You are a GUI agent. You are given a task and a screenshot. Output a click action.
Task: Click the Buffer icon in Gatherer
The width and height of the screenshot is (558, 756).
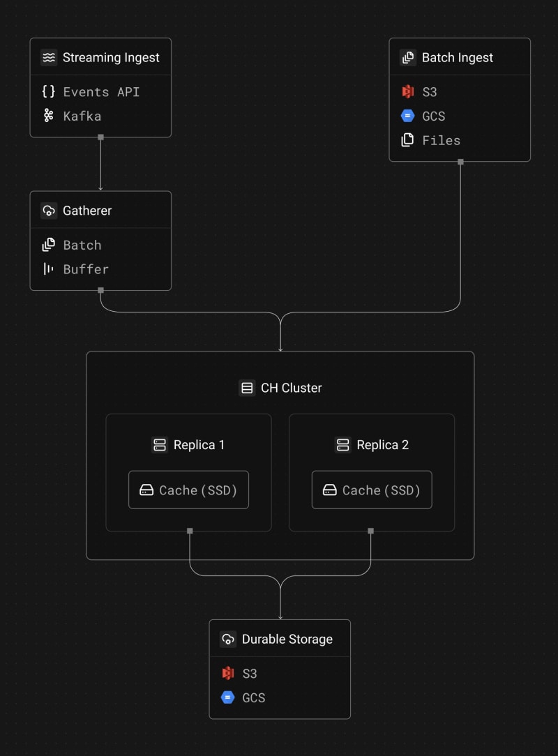48,269
